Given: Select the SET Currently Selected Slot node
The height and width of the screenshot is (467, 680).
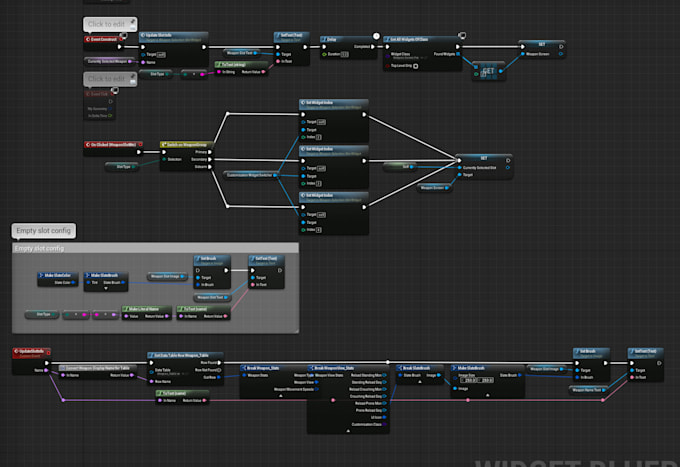Looking at the screenshot, I should tap(484, 166).
